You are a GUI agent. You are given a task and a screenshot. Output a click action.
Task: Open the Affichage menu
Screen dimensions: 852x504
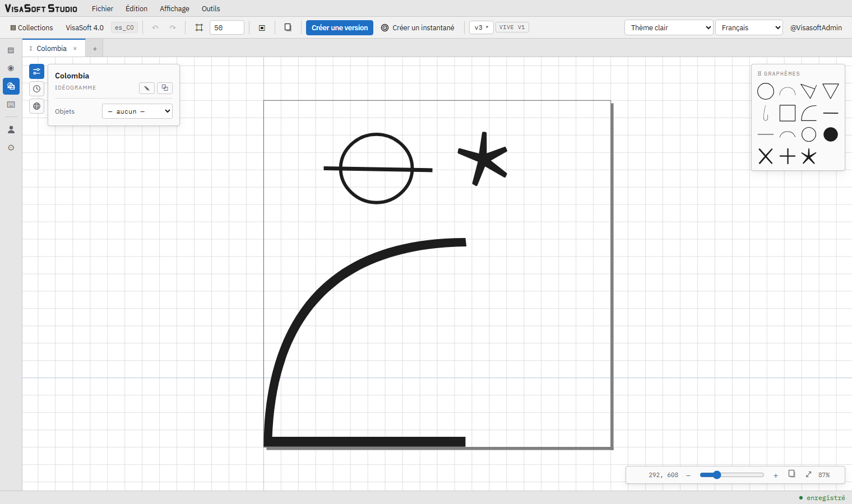click(x=174, y=8)
